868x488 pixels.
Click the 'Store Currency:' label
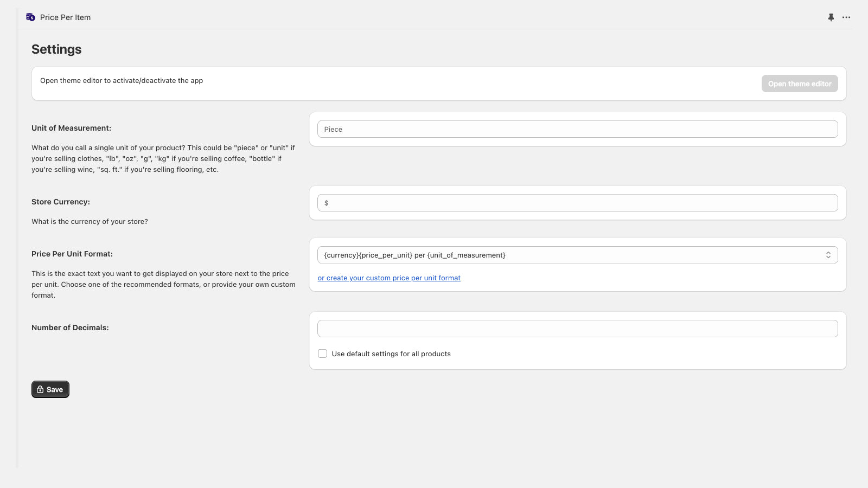[x=61, y=202]
